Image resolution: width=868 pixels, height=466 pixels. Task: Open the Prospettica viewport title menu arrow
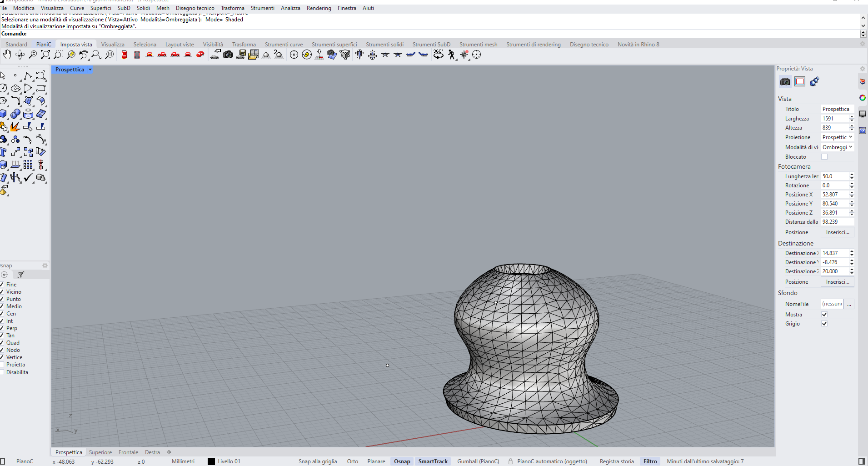pyautogui.click(x=90, y=70)
